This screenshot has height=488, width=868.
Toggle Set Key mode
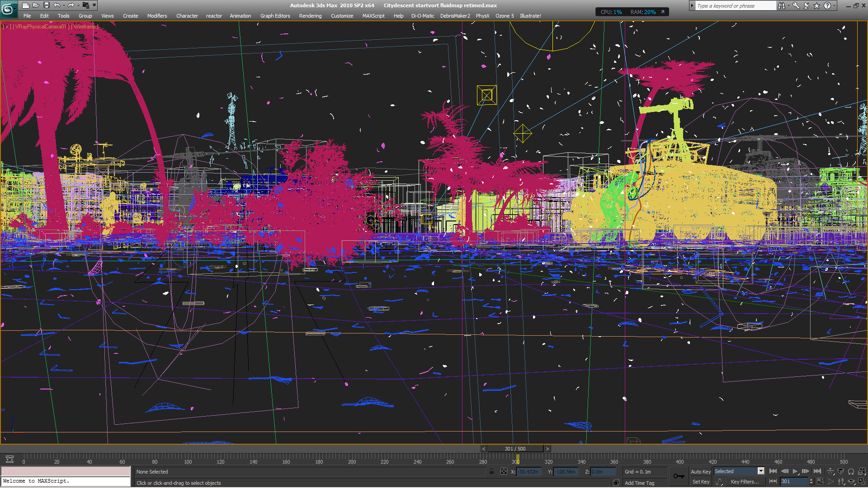pyautogui.click(x=700, y=482)
